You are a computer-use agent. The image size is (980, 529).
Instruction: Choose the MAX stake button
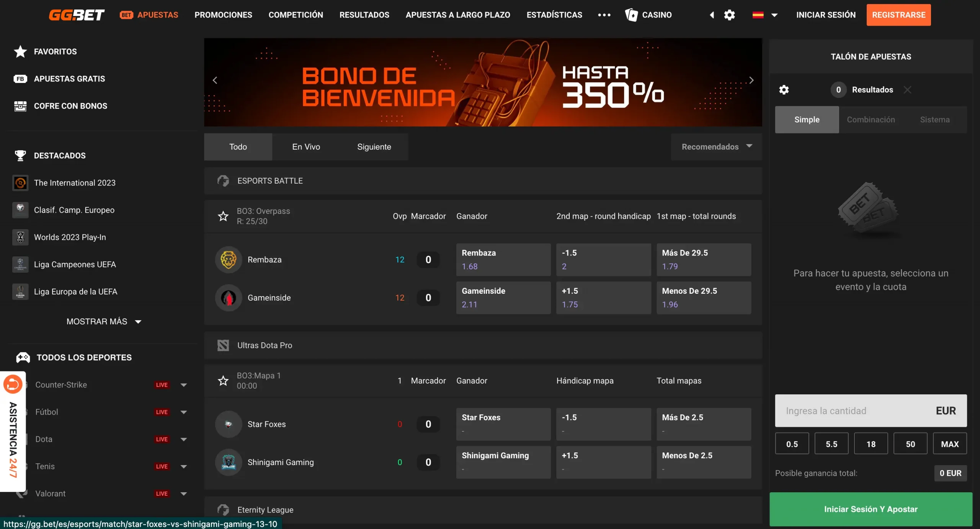click(950, 444)
